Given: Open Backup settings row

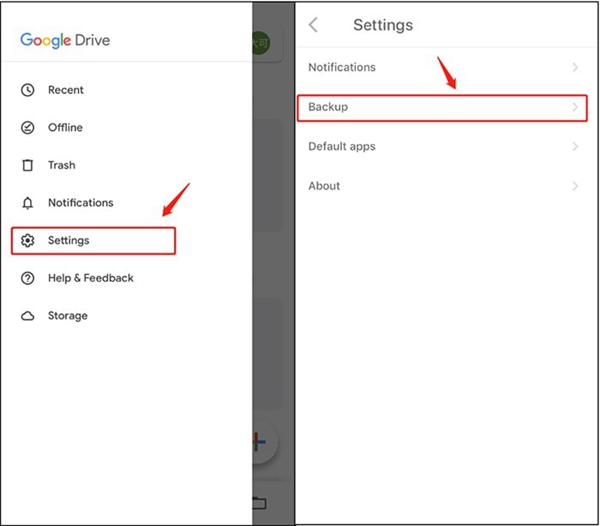Looking at the screenshot, I should tap(442, 108).
